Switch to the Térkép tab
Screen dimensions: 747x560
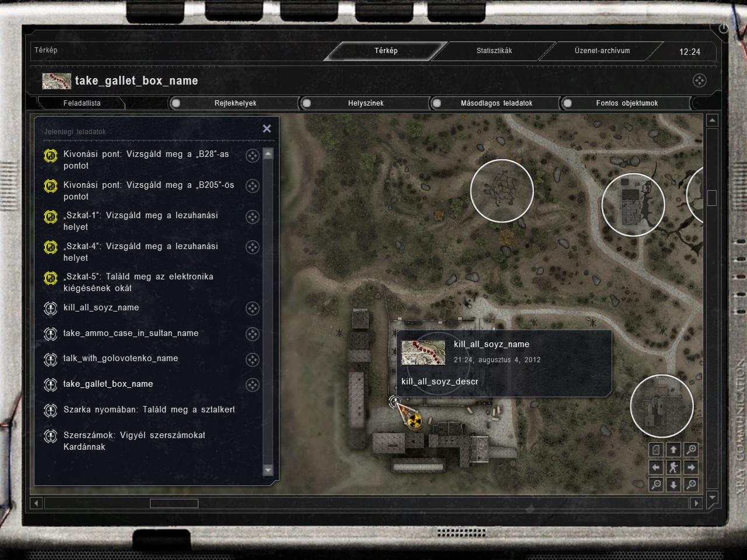coord(386,51)
